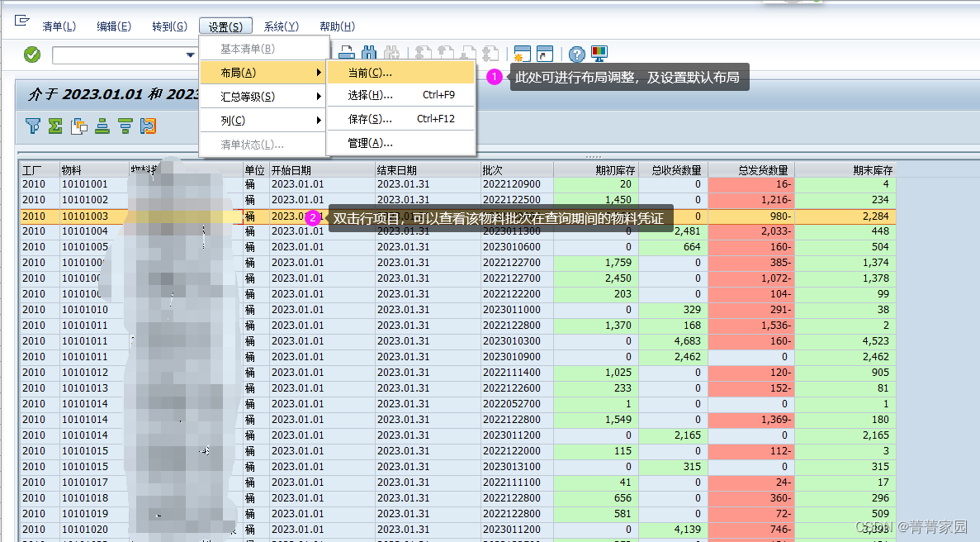Screen dimensions: 980x542
Task: Select the filter icon above the list
Action: pos(33,126)
